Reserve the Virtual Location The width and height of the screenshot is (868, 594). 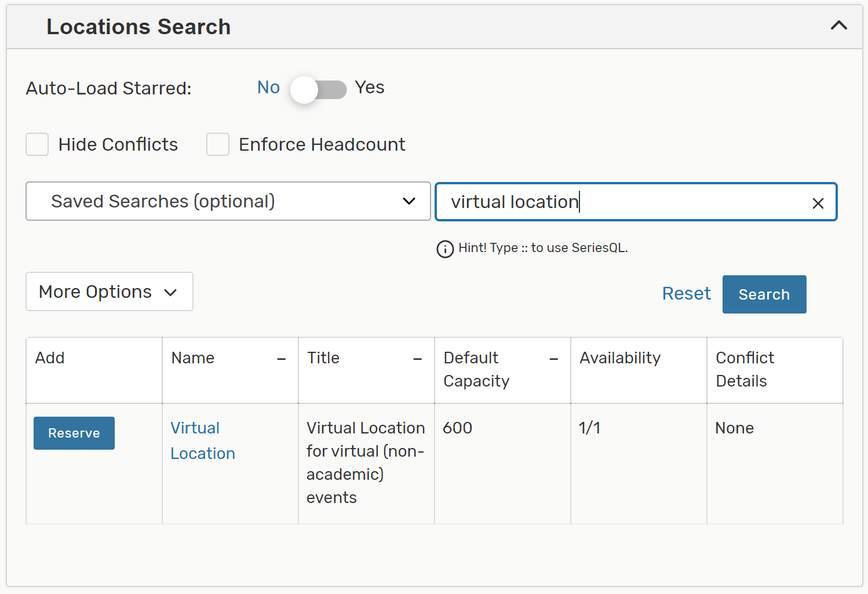74,433
